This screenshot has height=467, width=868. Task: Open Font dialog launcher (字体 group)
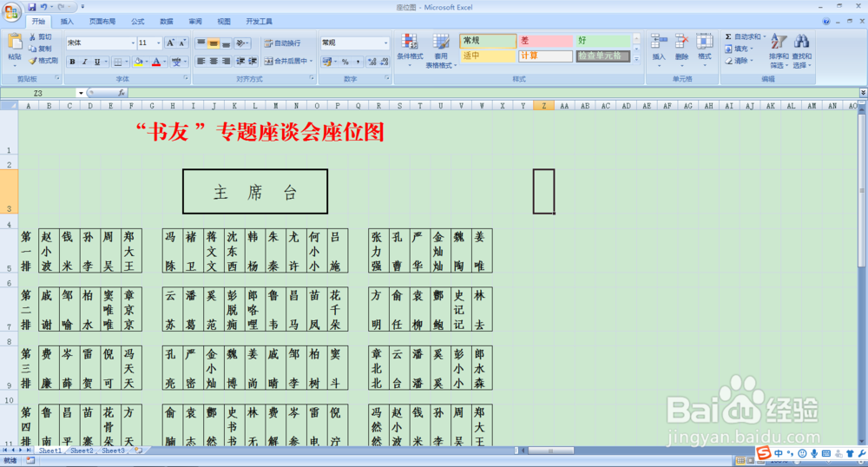[186, 79]
